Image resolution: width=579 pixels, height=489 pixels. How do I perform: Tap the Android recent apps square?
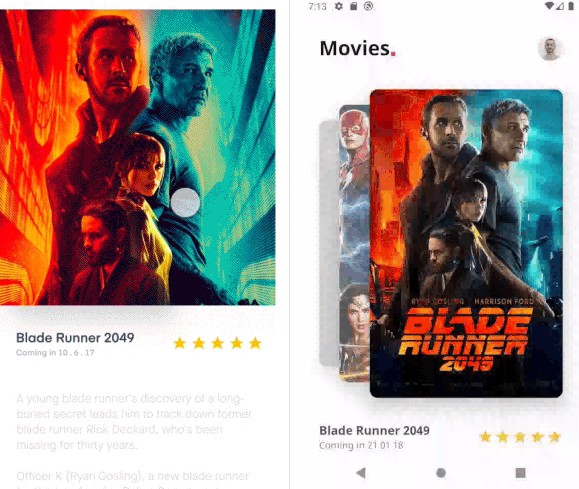click(x=520, y=473)
